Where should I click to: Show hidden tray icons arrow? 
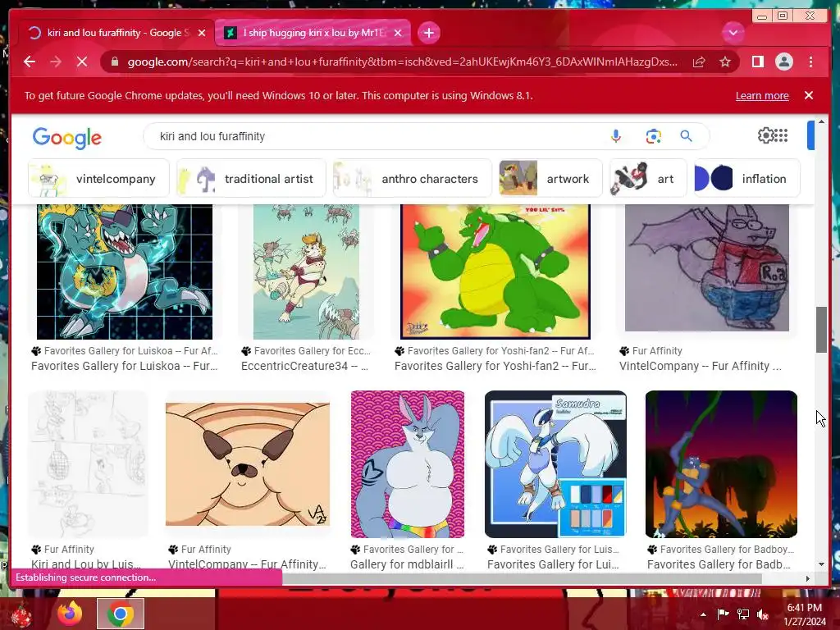(x=703, y=614)
